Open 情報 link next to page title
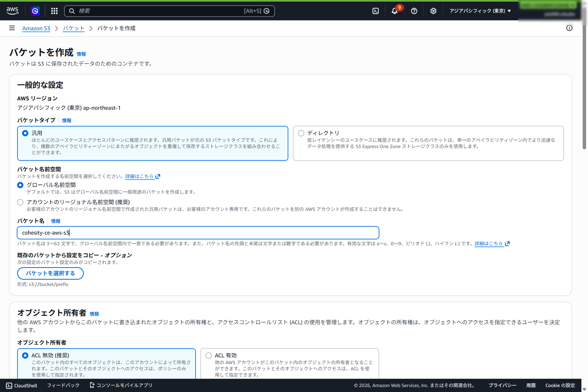This screenshot has height=392, width=588. pyautogui.click(x=81, y=54)
